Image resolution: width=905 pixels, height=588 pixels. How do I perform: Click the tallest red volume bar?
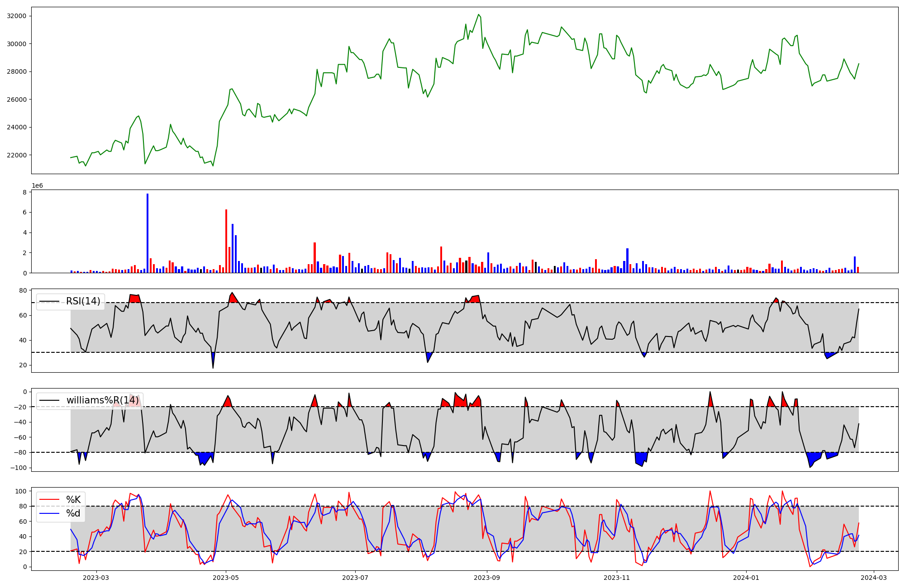pyautogui.click(x=226, y=241)
